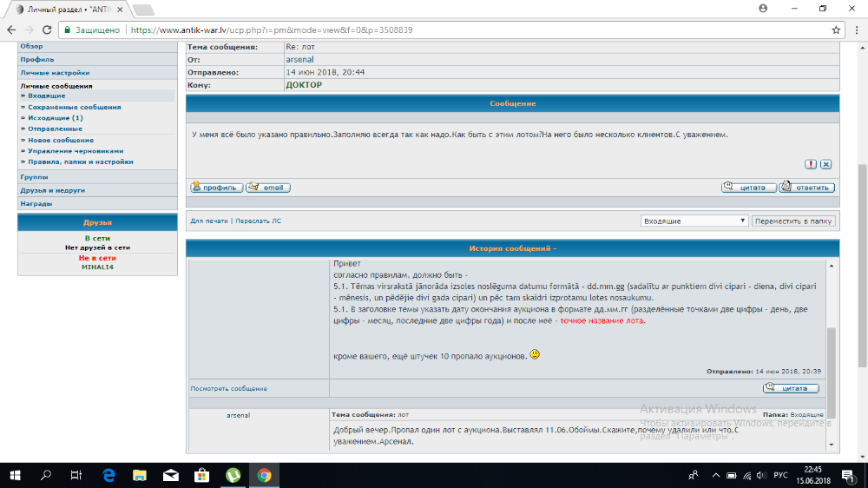Open Отправленные folder
The image size is (868, 488).
55,129
